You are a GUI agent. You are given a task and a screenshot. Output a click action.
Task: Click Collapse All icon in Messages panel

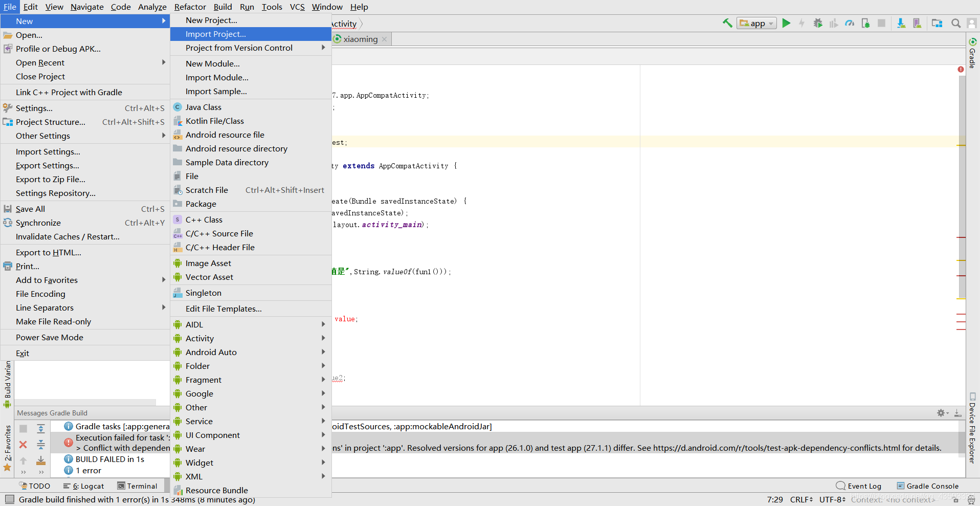pyautogui.click(x=41, y=445)
